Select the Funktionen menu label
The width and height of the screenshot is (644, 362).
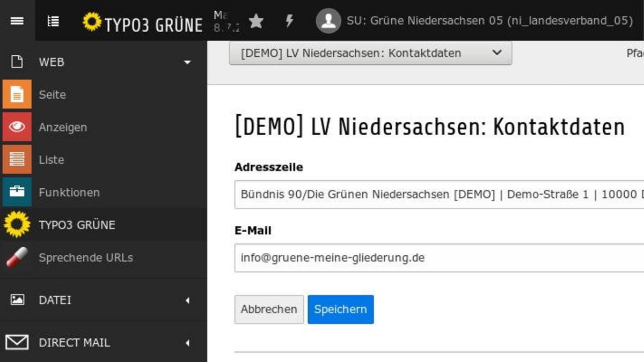(69, 192)
